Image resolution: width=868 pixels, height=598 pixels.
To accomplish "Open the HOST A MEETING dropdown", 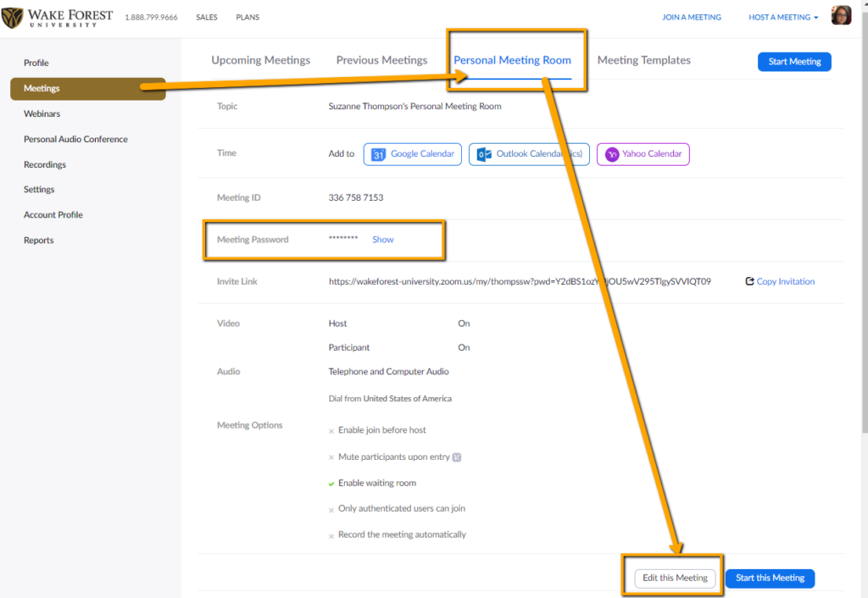I will pos(781,16).
